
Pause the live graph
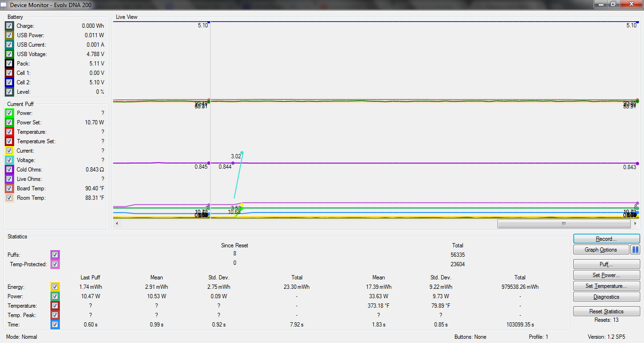[x=635, y=250]
